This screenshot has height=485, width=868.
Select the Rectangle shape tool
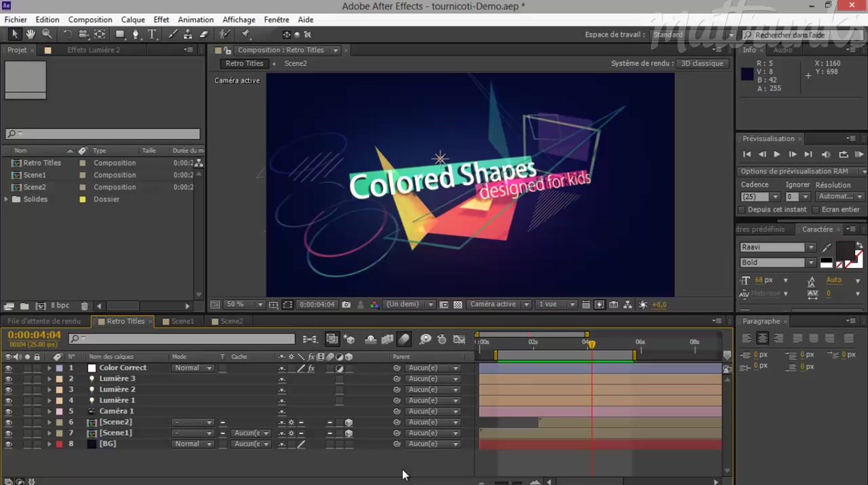click(120, 34)
